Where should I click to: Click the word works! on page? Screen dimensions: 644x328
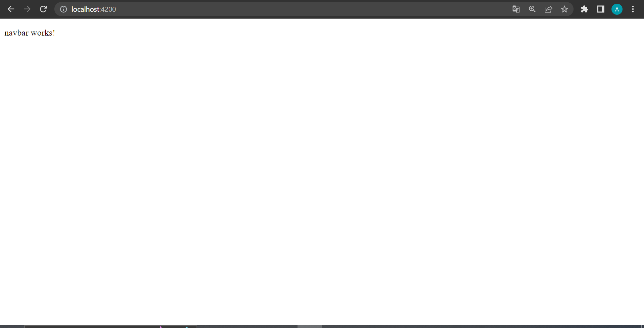click(43, 33)
